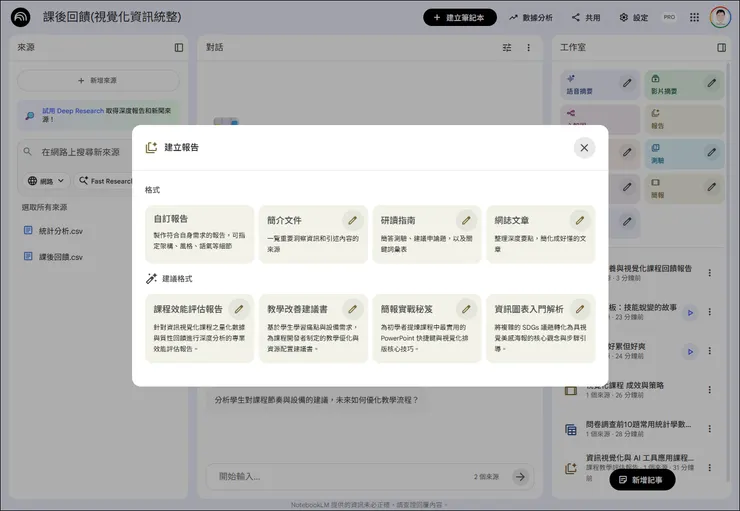Play the 技能蛻變的故事 audio item

coord(690,312)
